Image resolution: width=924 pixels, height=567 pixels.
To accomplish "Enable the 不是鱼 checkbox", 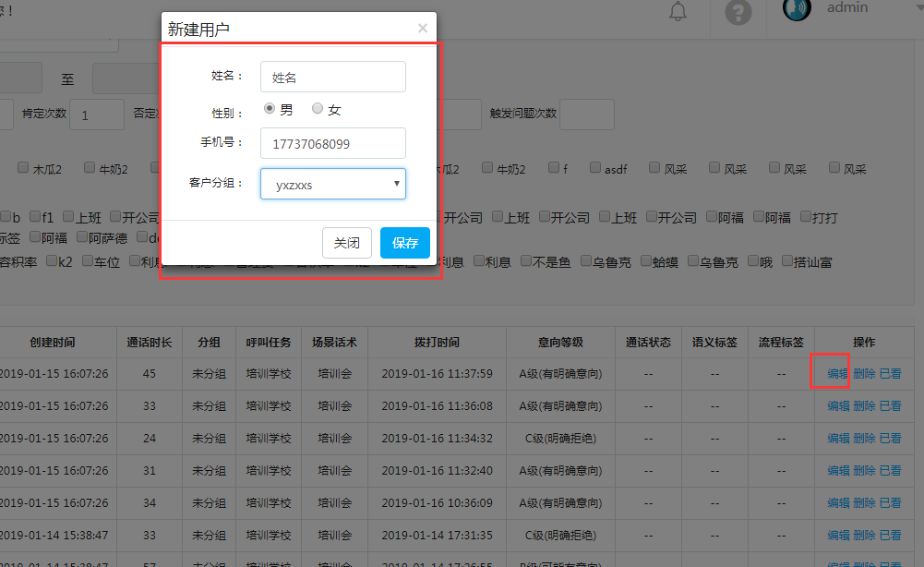I will pyautogui.click(x=525, y=261).
